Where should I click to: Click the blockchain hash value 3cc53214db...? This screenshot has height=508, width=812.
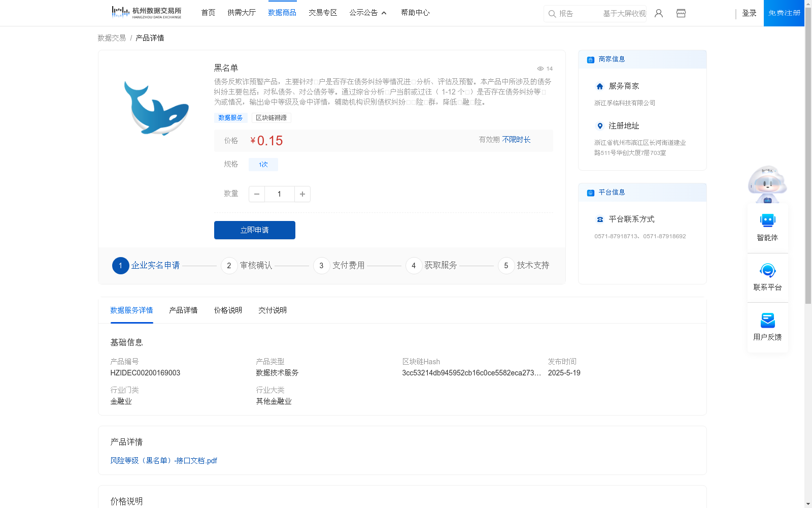471,373
